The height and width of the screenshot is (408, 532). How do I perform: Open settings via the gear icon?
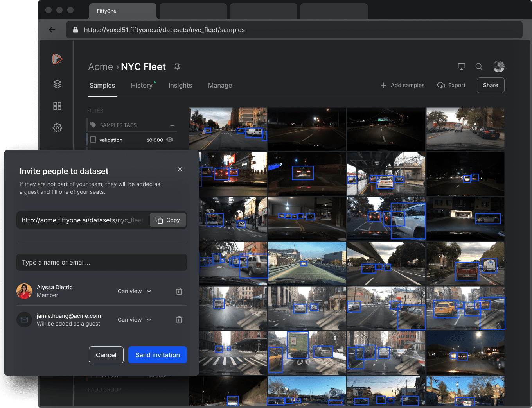pos(57,128)
